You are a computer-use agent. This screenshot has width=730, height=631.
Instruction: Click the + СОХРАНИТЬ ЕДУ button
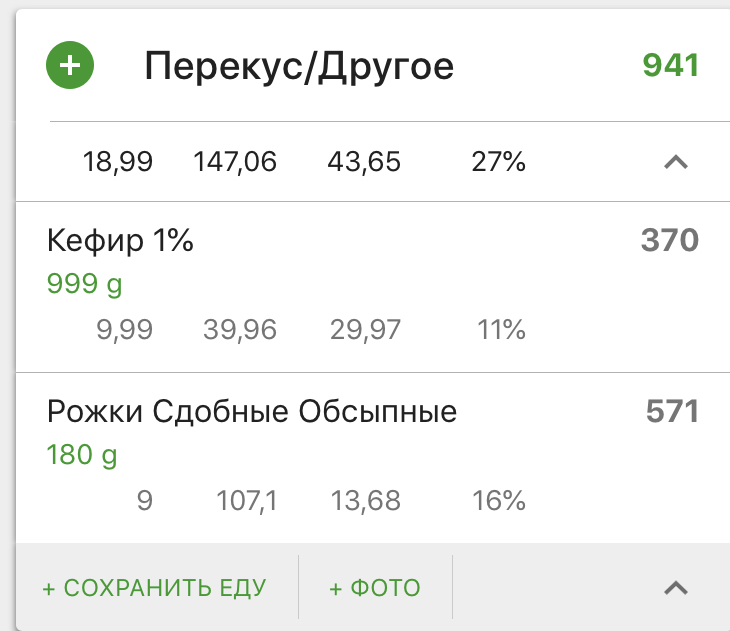(x=154, y=588)
